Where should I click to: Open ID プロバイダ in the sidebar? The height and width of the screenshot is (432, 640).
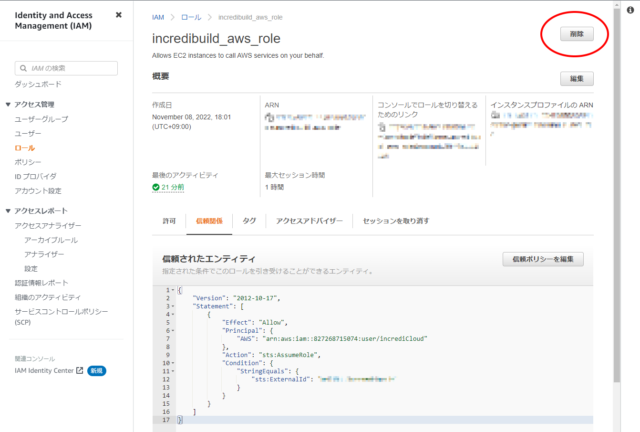36,176
